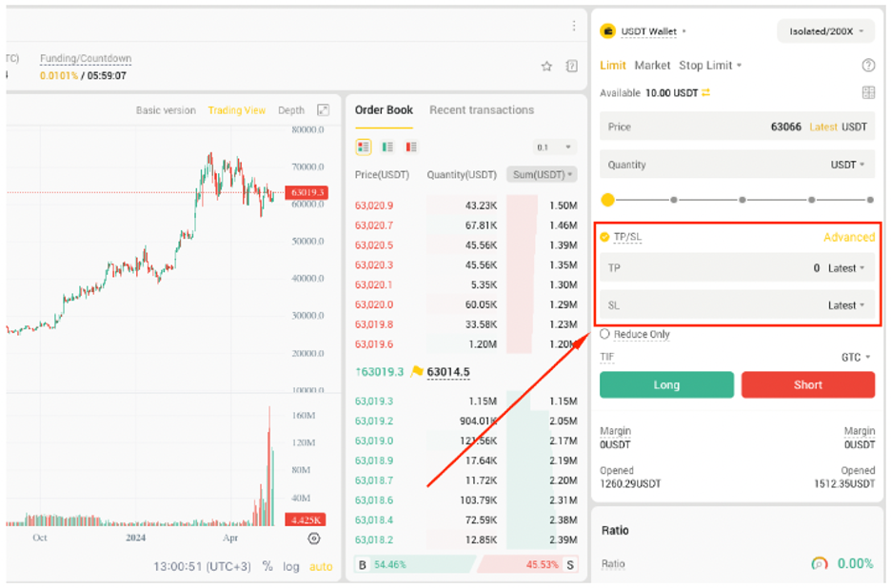The width and height of the screenshot is (891, 588).
Task: Click the Advanced link in TP/SL section
Action: (x=848, y=237)
